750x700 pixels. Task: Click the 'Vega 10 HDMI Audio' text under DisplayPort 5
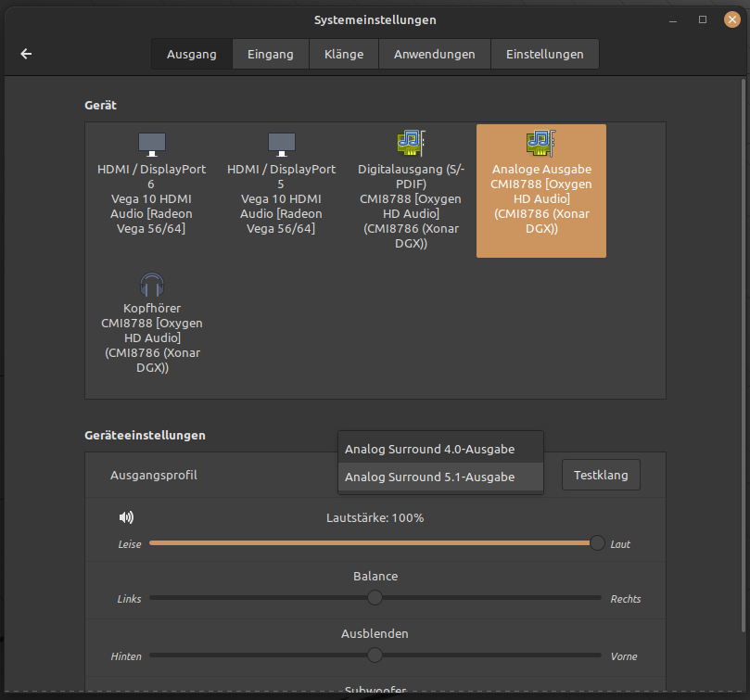coord(281,206)
